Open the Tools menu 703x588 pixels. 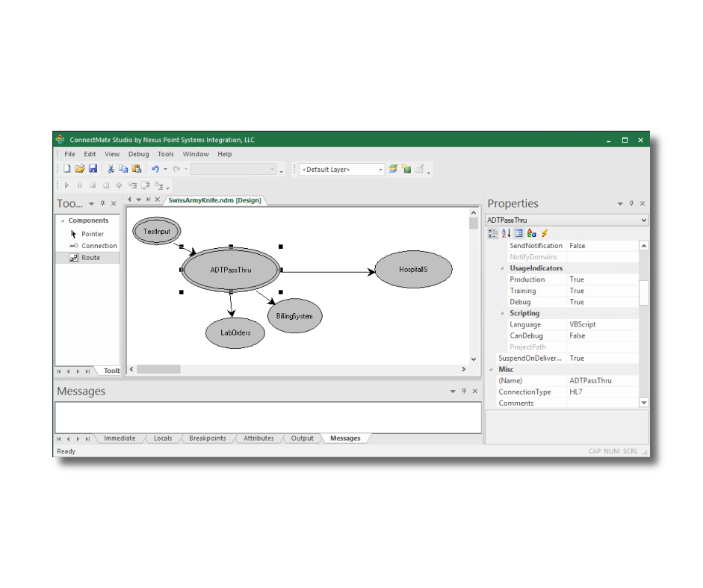[165, 154]
